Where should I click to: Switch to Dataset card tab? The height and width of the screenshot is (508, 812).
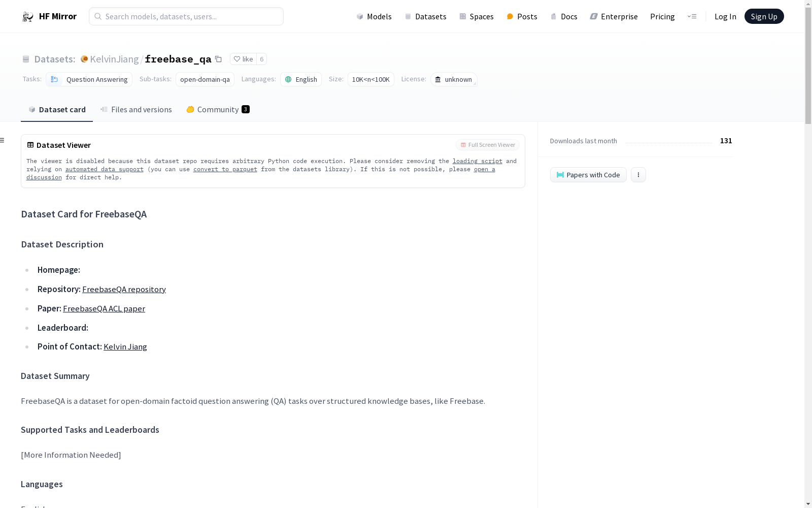pyautogui.click(x=57, y=110)
